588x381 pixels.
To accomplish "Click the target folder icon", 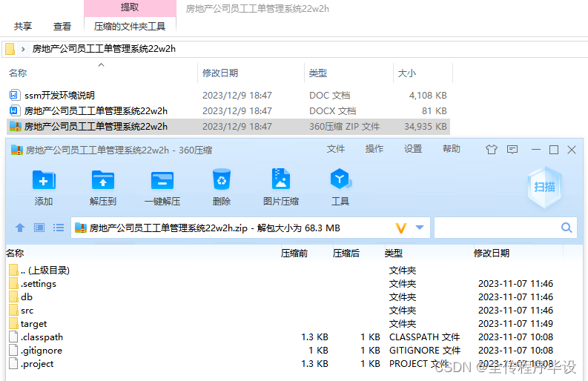I will tap(13, 323).
